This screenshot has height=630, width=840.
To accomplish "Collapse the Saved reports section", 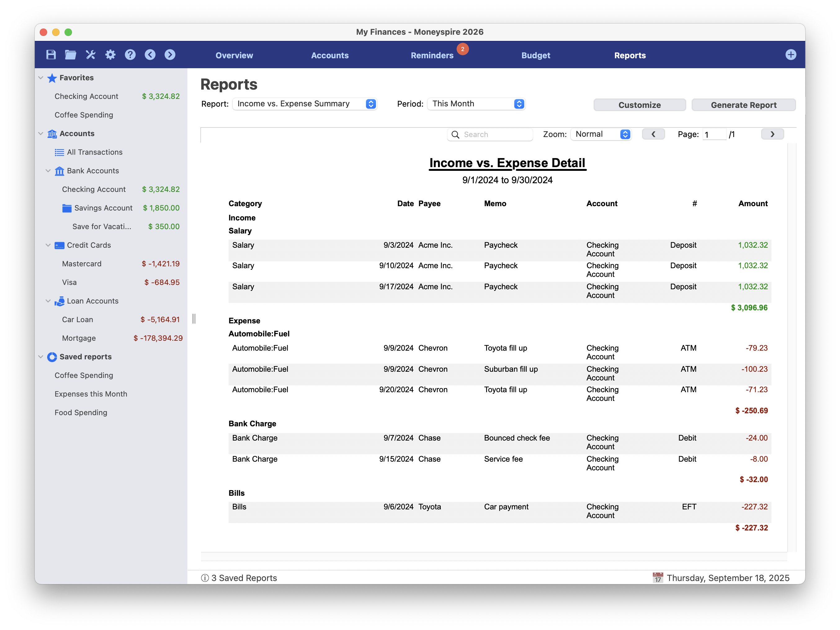I will coord(41,357).
